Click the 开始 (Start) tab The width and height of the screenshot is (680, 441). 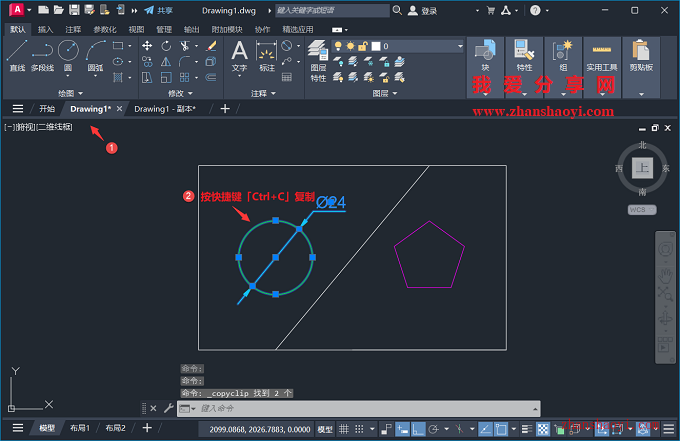47,109
